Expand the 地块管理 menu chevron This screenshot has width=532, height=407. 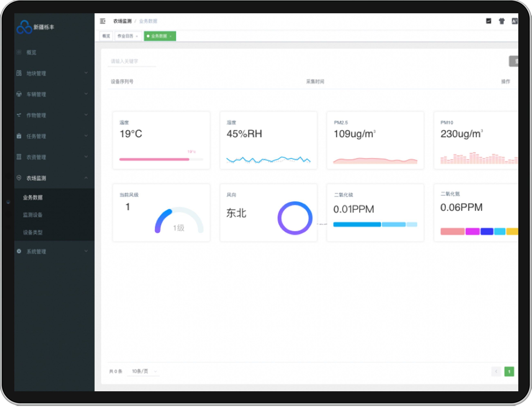[86, 73]
